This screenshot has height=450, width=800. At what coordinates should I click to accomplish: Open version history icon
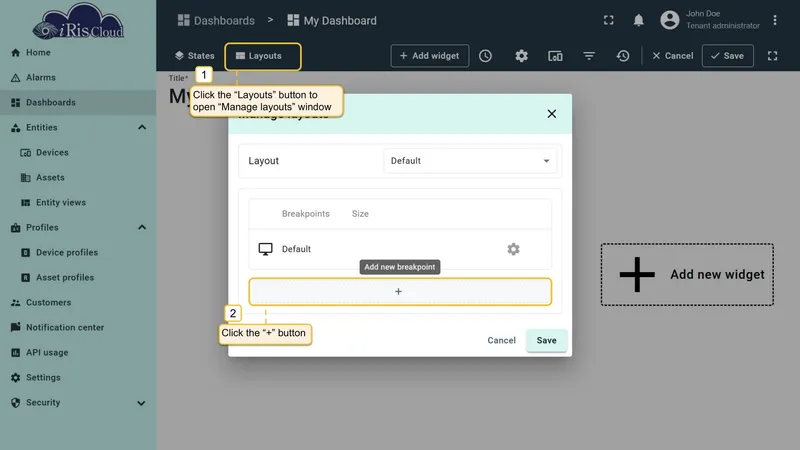point(623,56)
